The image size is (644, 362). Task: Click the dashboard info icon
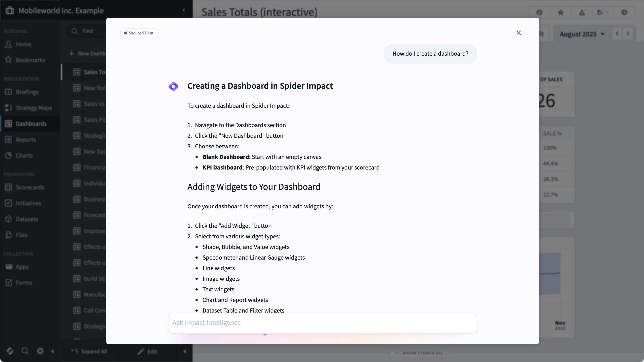[539, 12]
